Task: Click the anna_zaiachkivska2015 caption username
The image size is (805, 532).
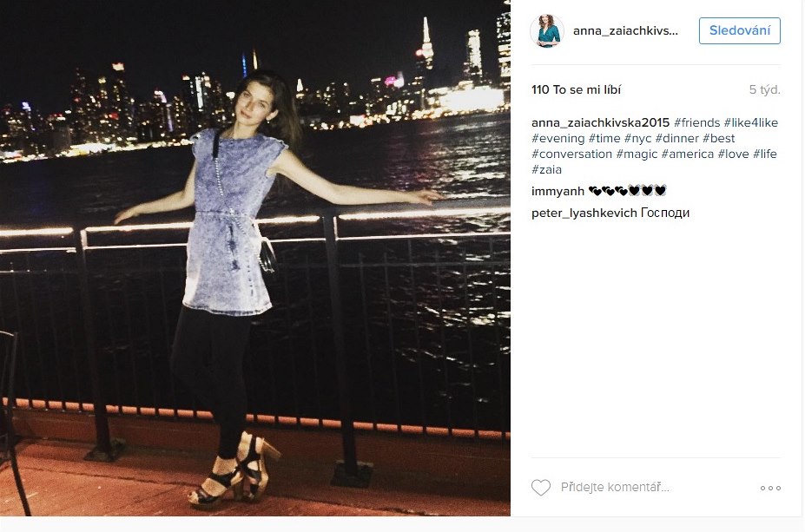Action: pos(601,122)
